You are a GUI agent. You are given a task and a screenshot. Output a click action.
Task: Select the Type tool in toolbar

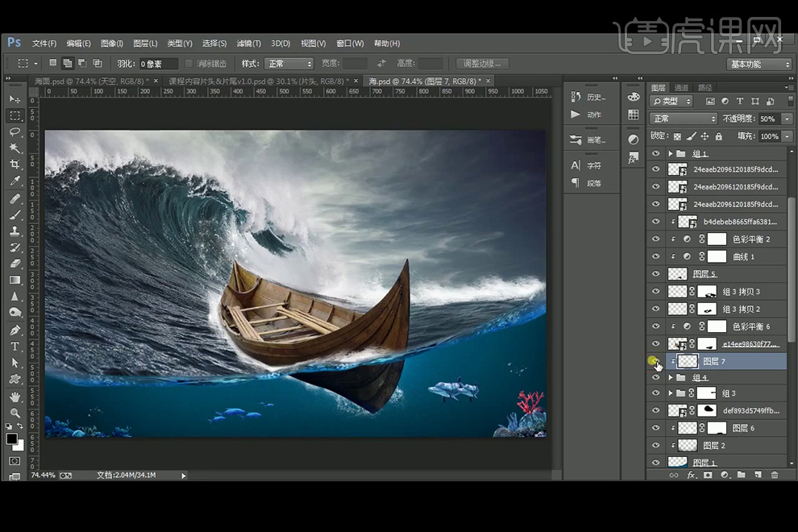(x=15, y=347)
